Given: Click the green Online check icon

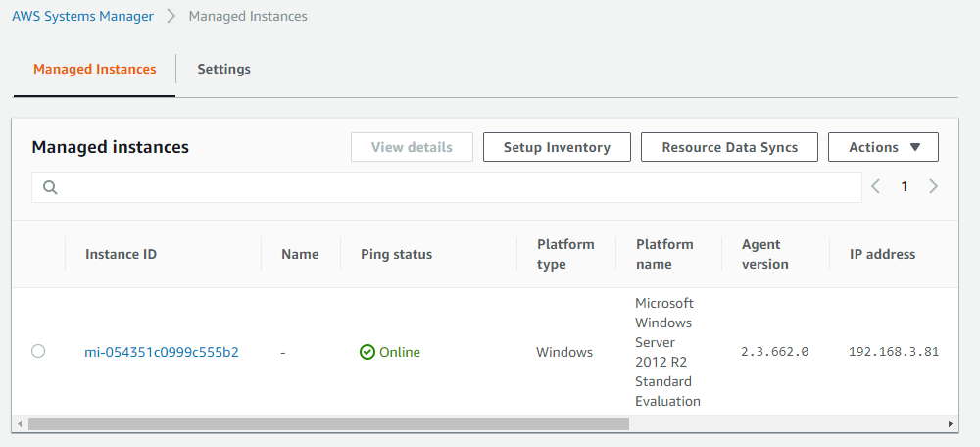Looking at the screenshot, I should (367, 352).
